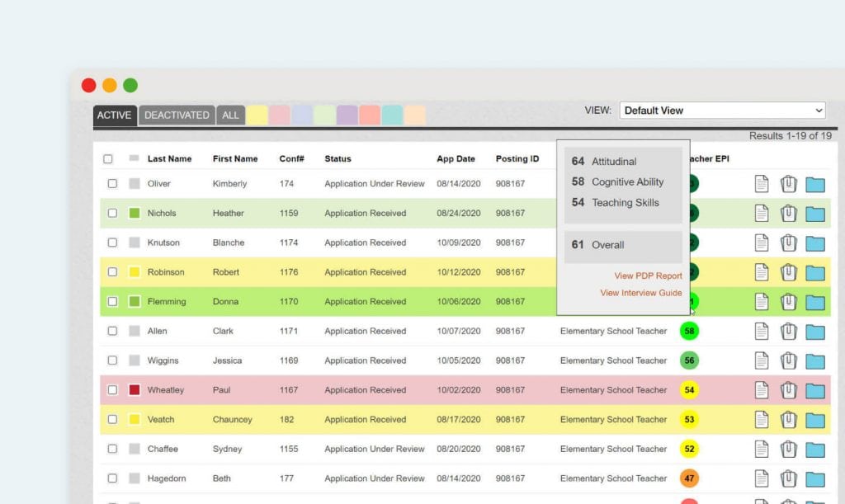The image size is (845, 504).
Task: Click Wheatley's yellow EPI score 54
Action: tap(689, 389)
